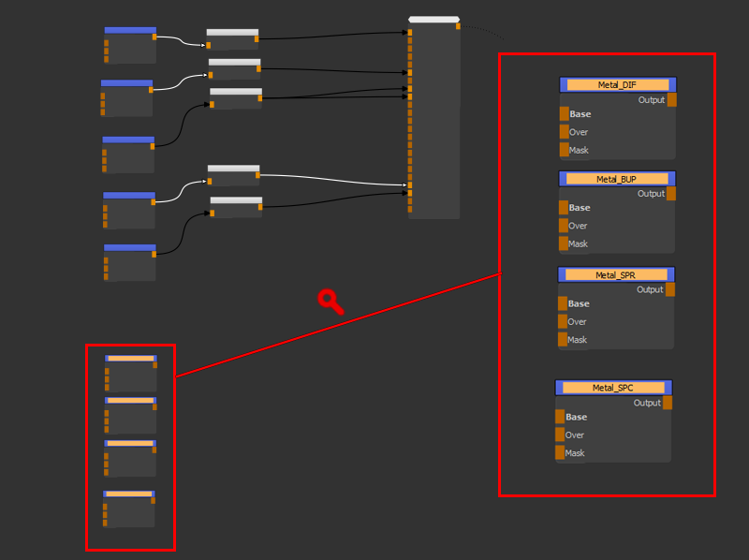Select the Metal_DIF node title bar
This screenshot has height=560, width=749.
(617, 84)
